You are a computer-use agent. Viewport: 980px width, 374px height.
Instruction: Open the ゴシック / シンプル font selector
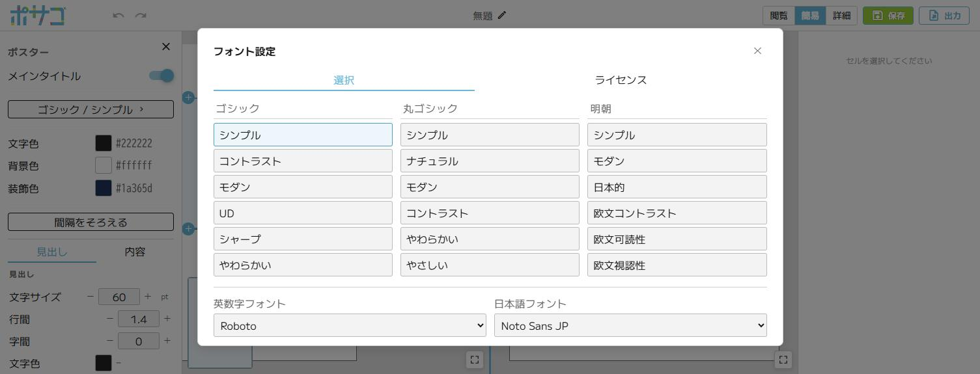click(x=91, y=109)
